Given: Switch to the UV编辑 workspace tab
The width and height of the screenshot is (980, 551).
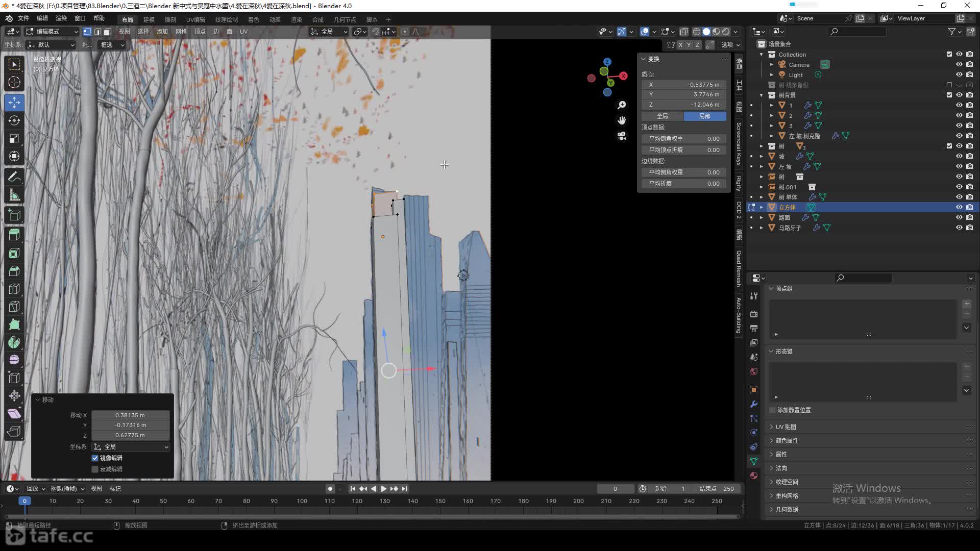Looking at the screenshot, I should pos(195,19).
